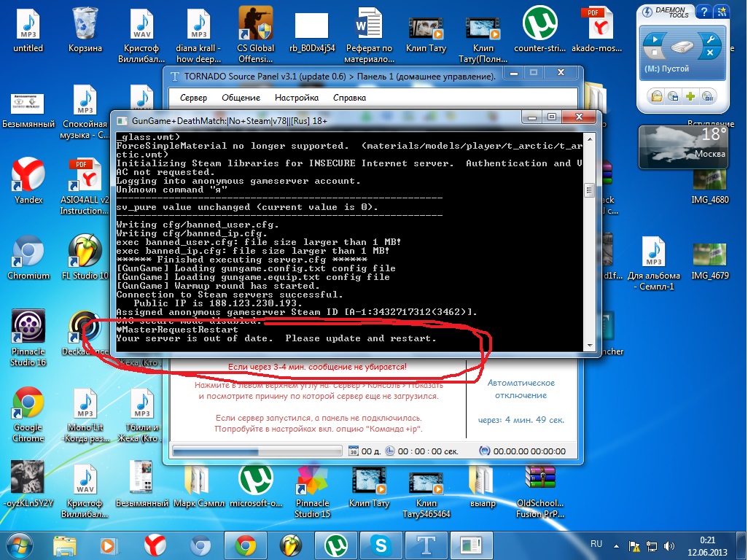Switch to uTorrent in the taskbar

(x=336, y=545)
